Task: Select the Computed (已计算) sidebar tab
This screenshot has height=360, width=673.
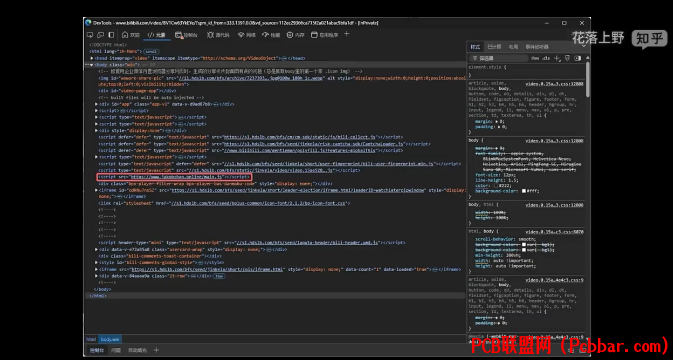Action: (494, 47)
